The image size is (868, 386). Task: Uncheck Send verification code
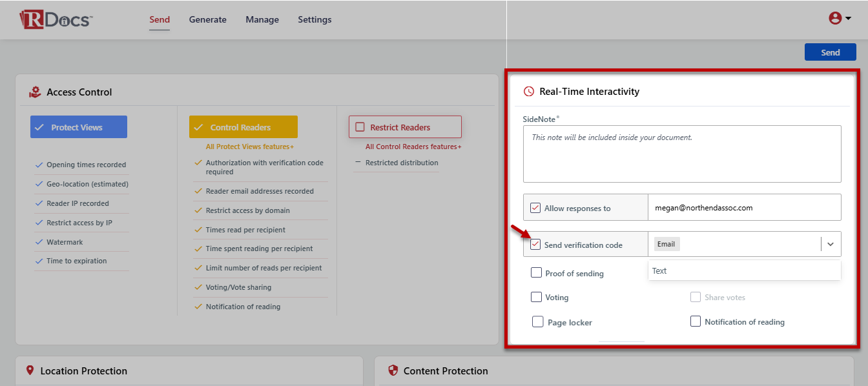tap(535, 245)
